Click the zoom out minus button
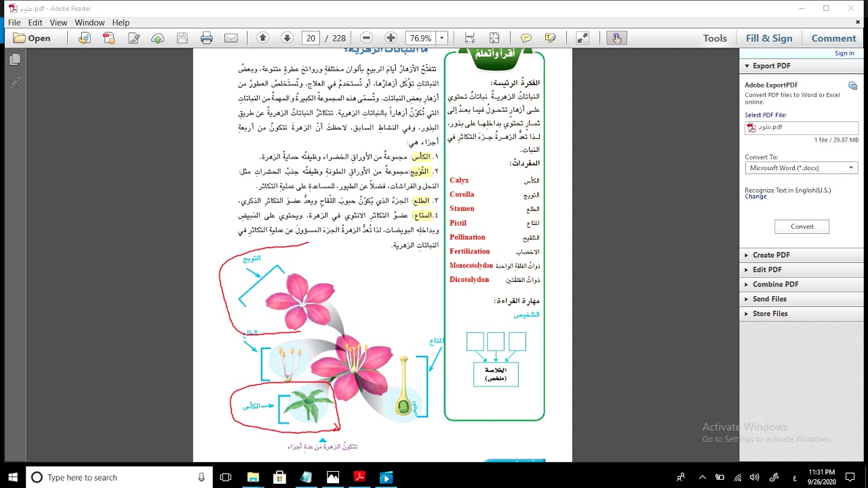Viewport: 868px width, 488px height. [x=366, y=38]
